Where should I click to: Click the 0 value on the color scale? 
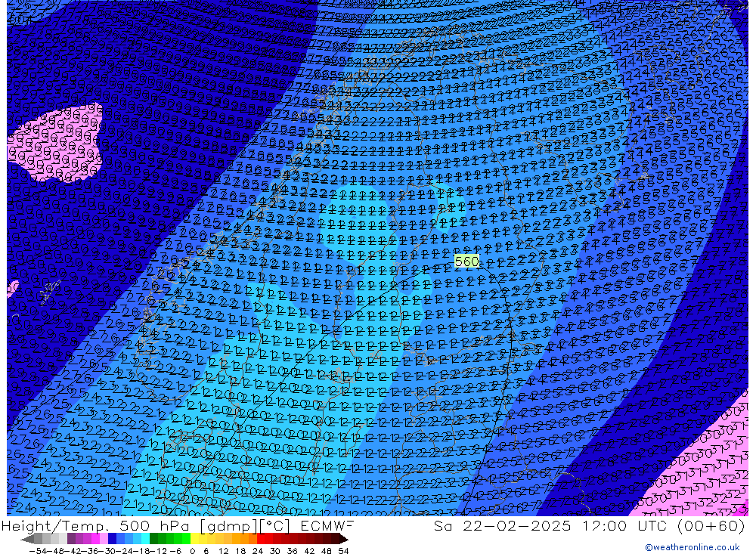192,550
